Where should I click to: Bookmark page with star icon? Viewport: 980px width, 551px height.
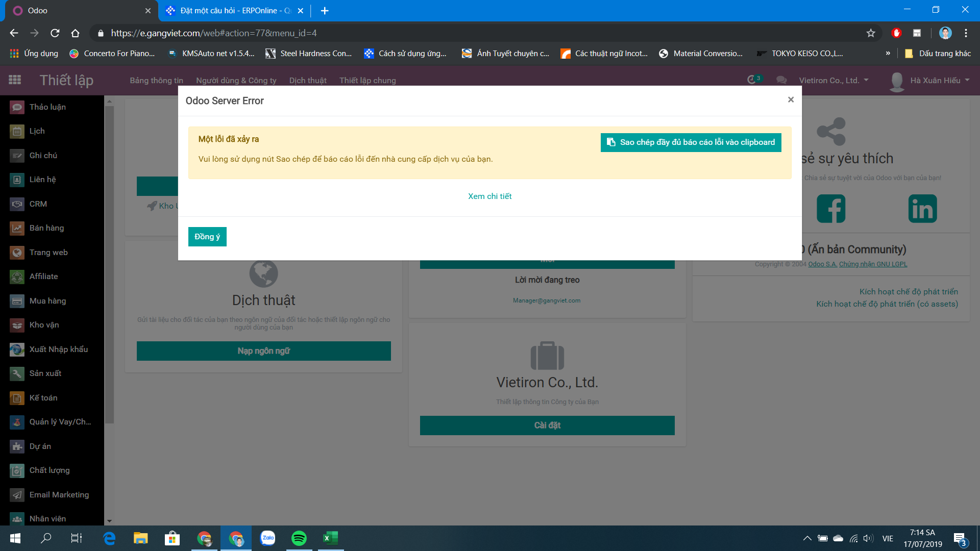[871, 33]
